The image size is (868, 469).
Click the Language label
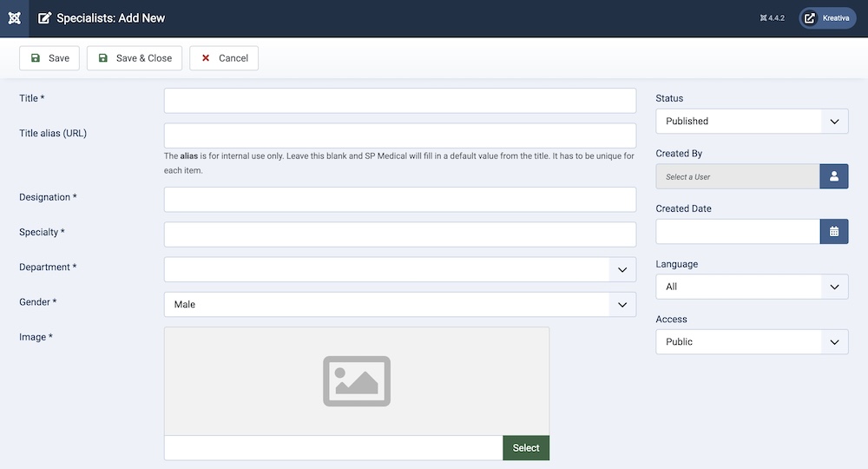[x=676, y=264]
